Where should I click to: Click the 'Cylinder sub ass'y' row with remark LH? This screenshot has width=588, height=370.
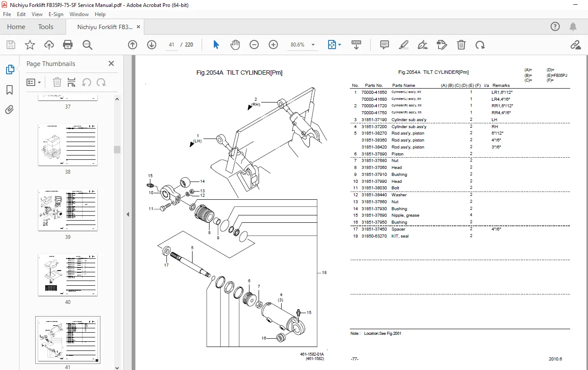460,119
